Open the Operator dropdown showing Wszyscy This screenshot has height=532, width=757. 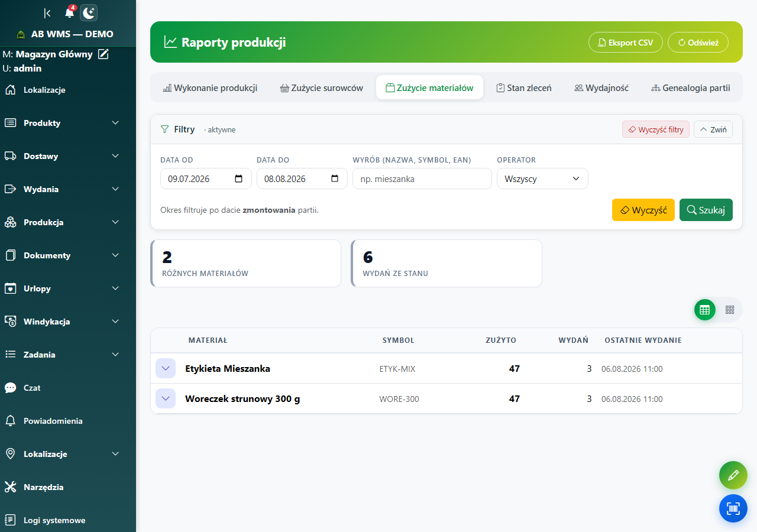click(542, 179)
